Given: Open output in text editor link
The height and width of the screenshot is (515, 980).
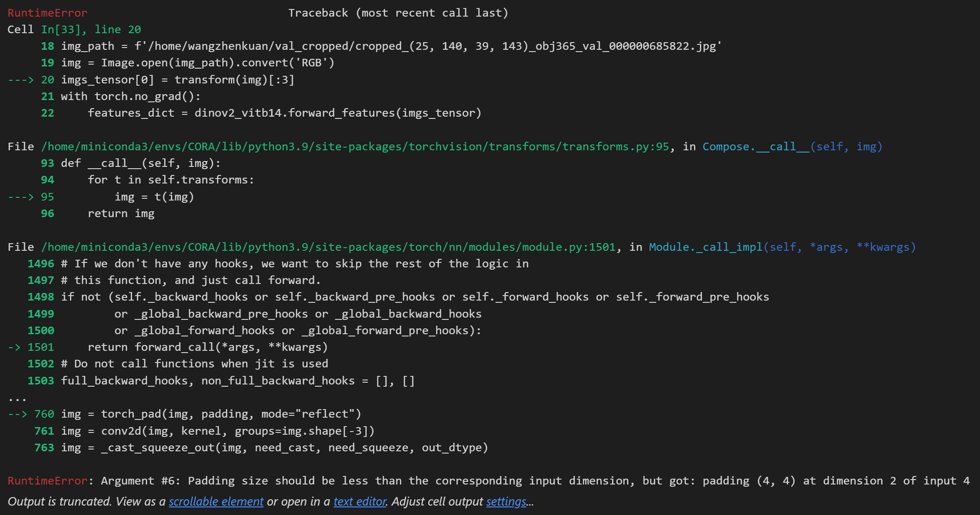Looking at the screenshot, I should 360,502.
